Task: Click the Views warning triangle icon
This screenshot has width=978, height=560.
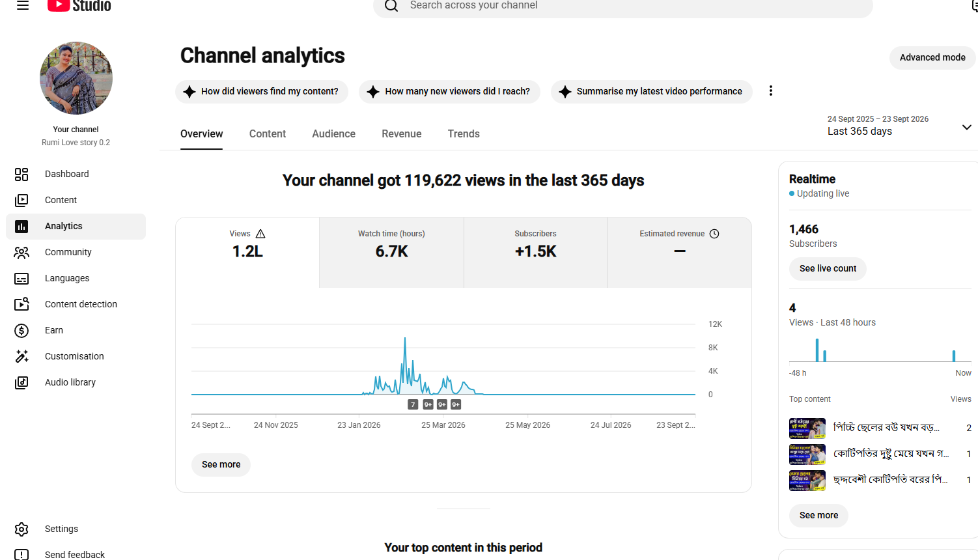Action: tap(260, 234)
